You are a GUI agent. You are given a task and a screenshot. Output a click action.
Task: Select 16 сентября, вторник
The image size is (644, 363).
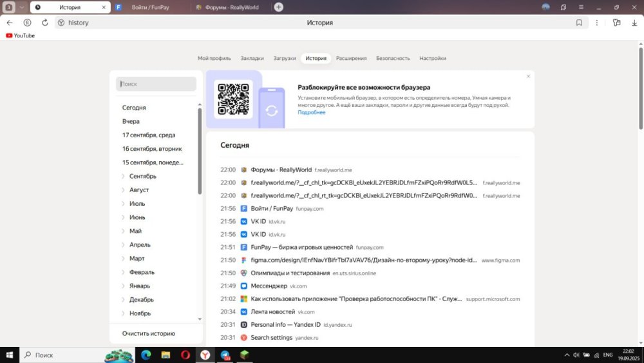pos(152,148)
